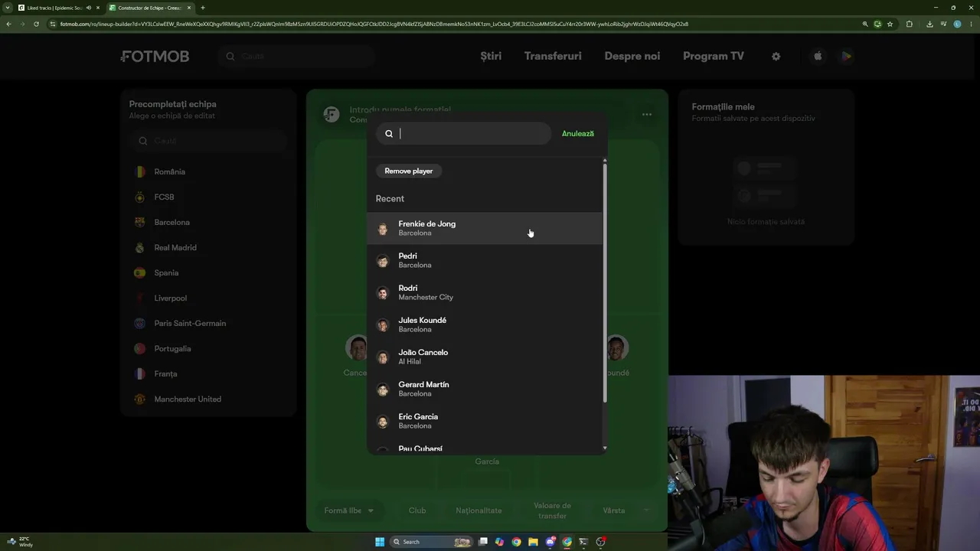The image size is (980, 551).
Task: Open the weather widget on taskbar
Action: 20,542
